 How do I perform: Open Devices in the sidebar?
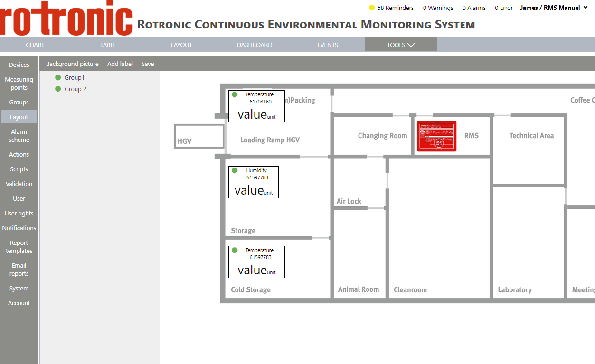click(19, 65)
